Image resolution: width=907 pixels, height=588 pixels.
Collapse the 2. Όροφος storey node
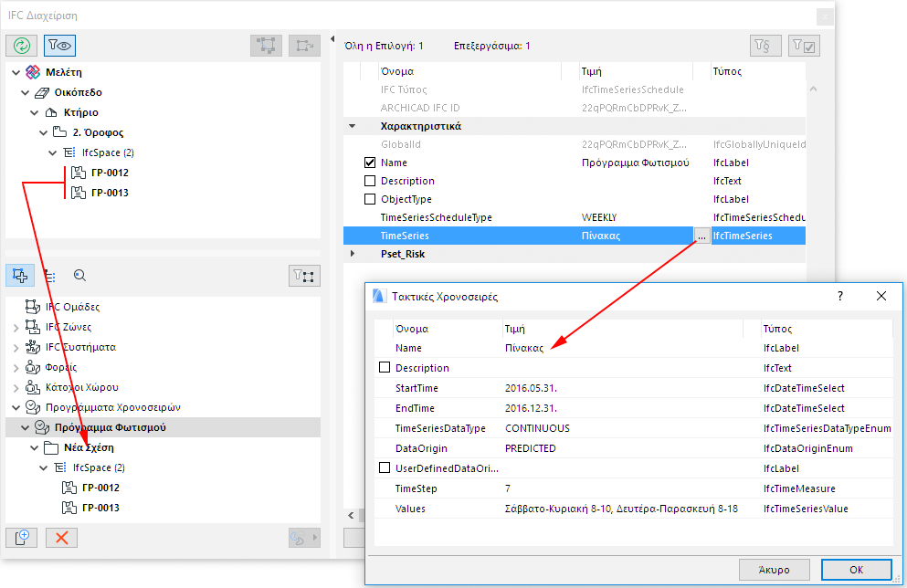tap(43, 133)
